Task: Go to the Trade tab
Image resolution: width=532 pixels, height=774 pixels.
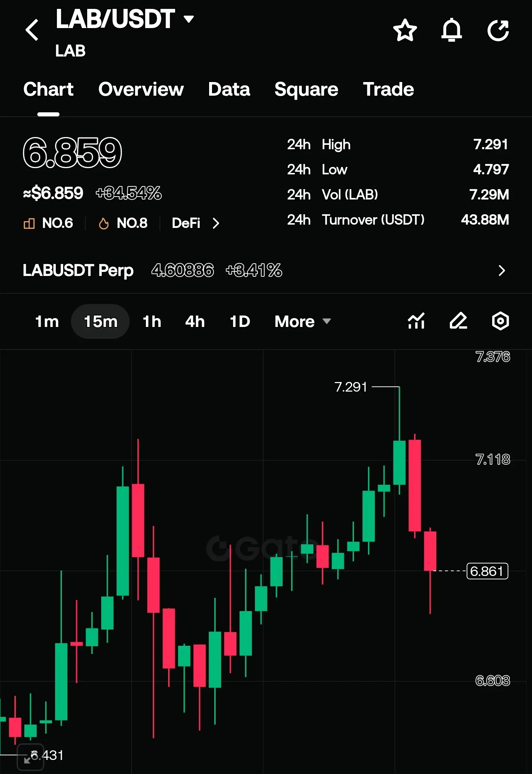Action: coord(388,89)
